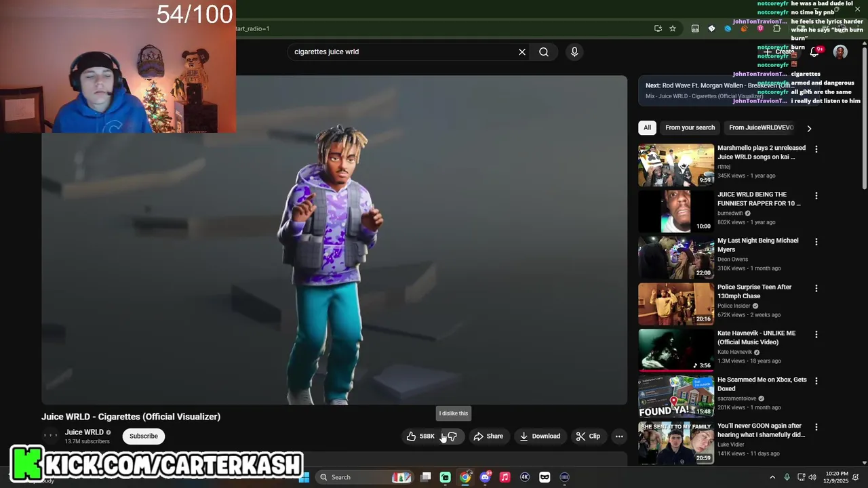The height and width of the screenshot is (488, 868).
Task: Open He Scammed Me on Xbox title
Action: (x=762, y=384)
